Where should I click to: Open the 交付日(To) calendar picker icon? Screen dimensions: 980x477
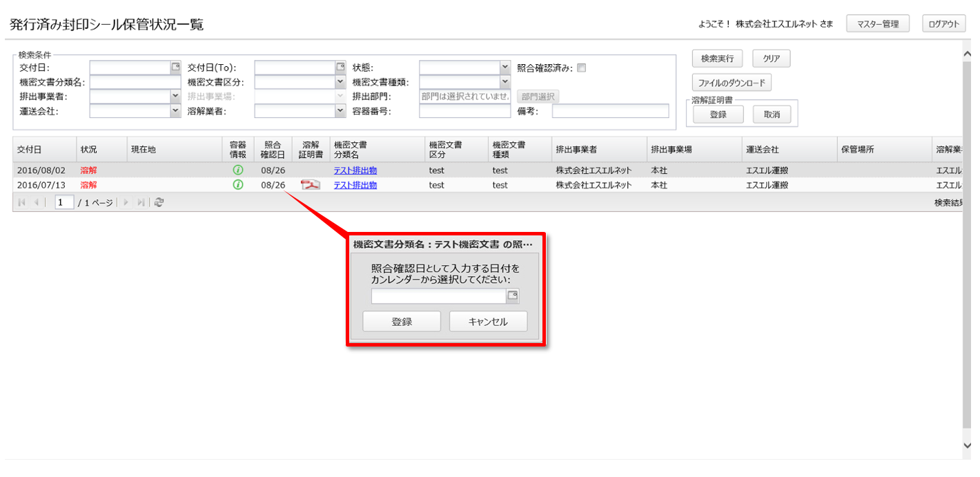click(x=340, y=67)
